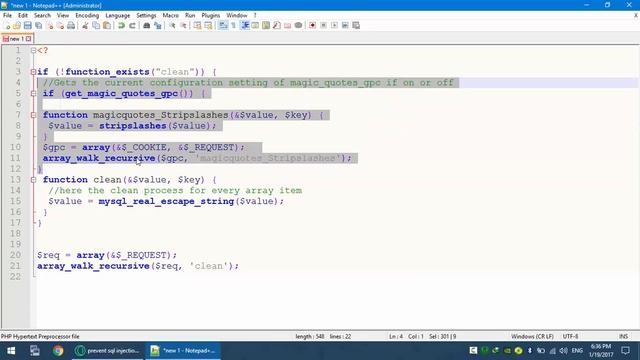This screenshot has height=360, width=640.
Task: Open the Windows Start button
Action: (x=11, y=351)
